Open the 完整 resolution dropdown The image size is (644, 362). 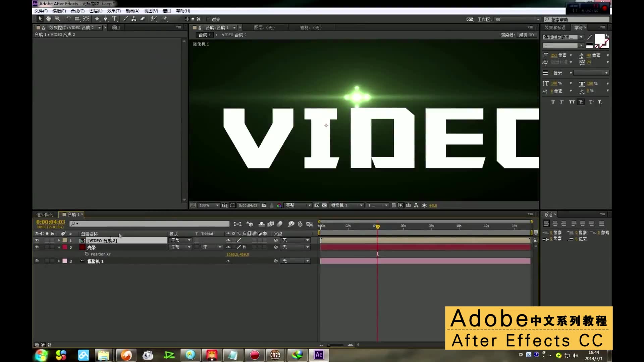click(298, 205)
